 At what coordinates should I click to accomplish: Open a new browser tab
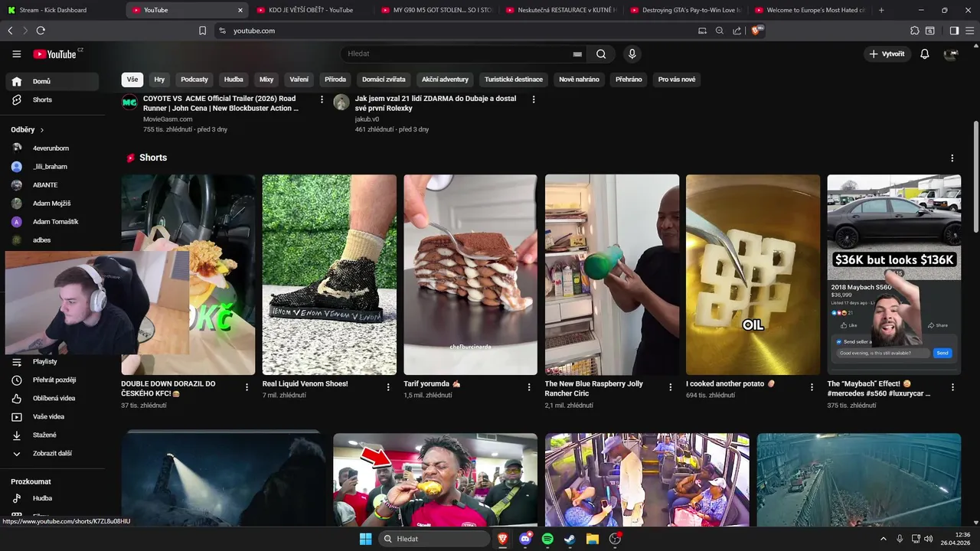pos(881,10)
